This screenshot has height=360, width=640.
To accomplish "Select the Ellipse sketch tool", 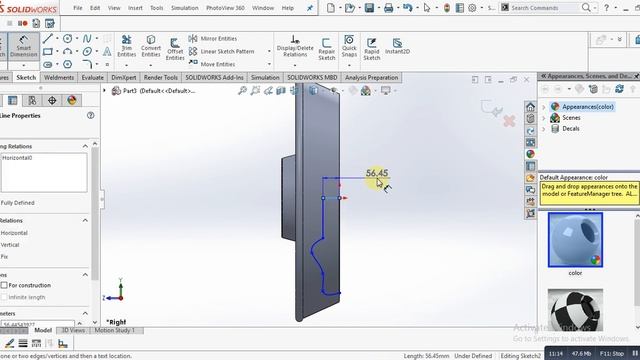I will tap(87, 51).
